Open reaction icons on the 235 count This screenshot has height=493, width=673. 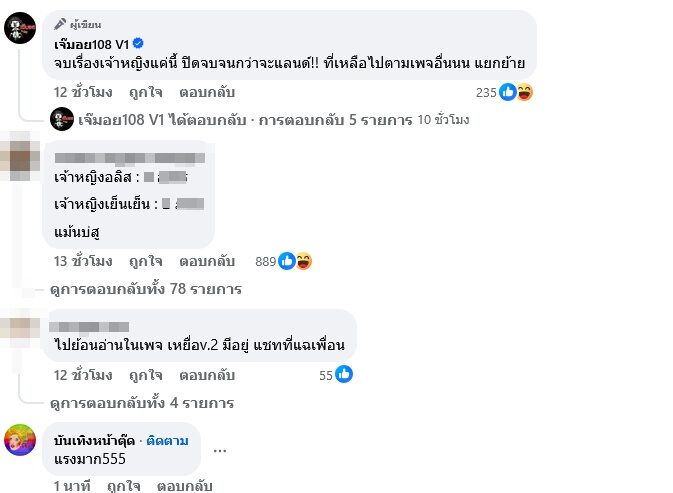pos(516,92)
